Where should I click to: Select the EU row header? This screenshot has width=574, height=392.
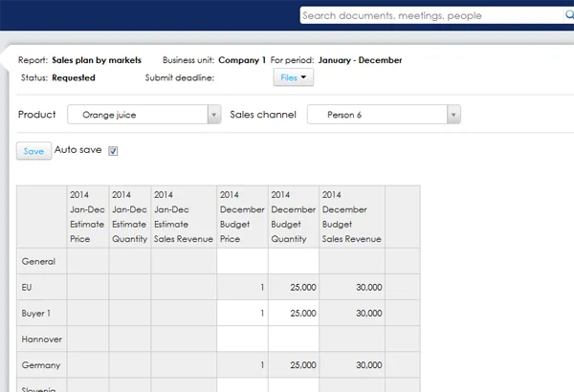pos(42,288)
